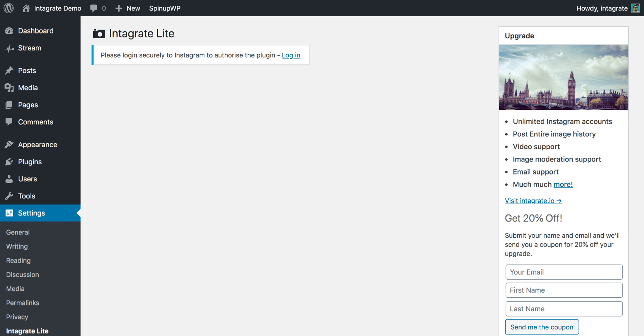Click the comments bubble icon in admin bar
This screenshot has height=336, width=644.
[x=94, y=8]
